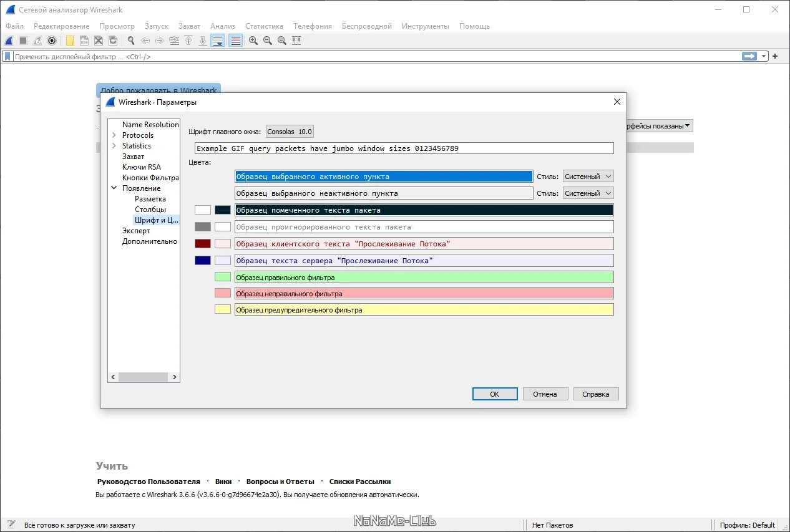Open the Списки Рассылки link

click(x=360, y=481)
